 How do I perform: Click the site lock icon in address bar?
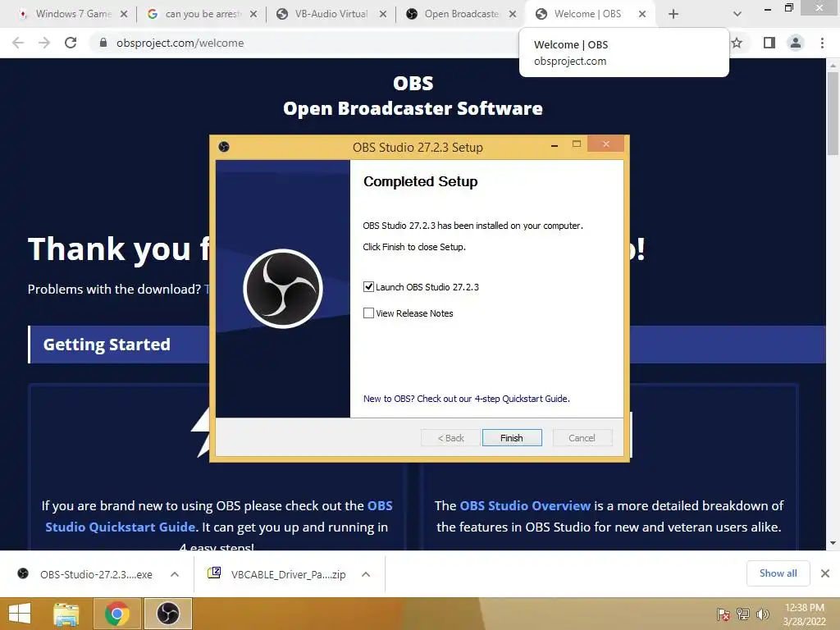pyautogui.click(x=103, y=43)
